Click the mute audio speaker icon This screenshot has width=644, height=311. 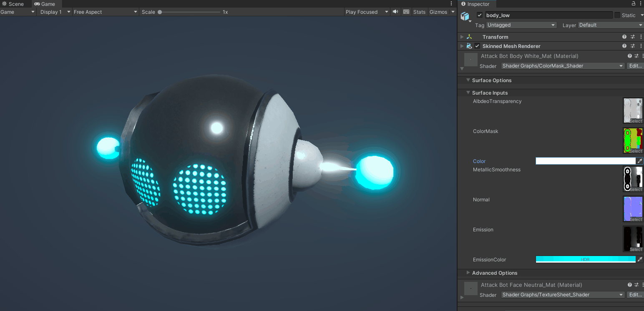click(395, 12)
